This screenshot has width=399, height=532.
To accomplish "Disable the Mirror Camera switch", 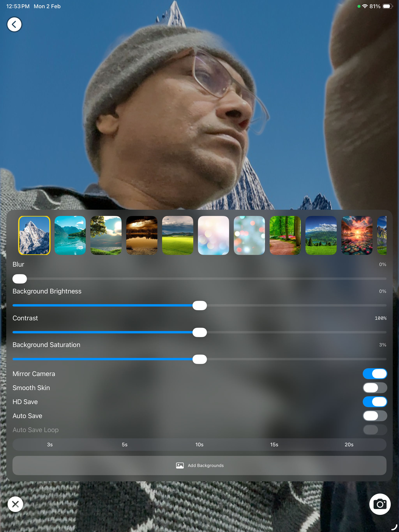I will (375, 374).
